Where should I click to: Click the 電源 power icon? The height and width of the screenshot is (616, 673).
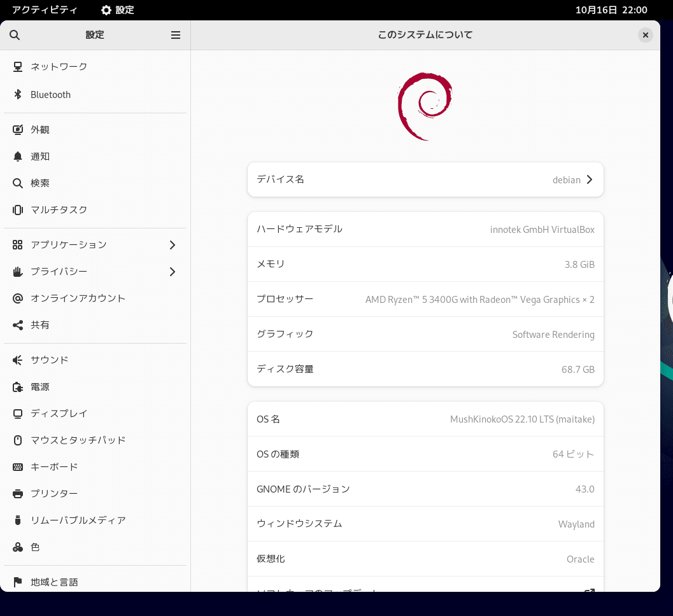[x=18, y=387]
